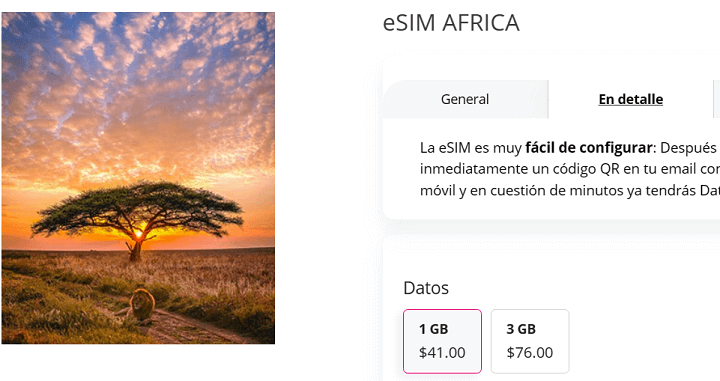Viewport: 720px width, 381px height.
Task: Click the setting sun behind the tree
Action: point(138,234)
